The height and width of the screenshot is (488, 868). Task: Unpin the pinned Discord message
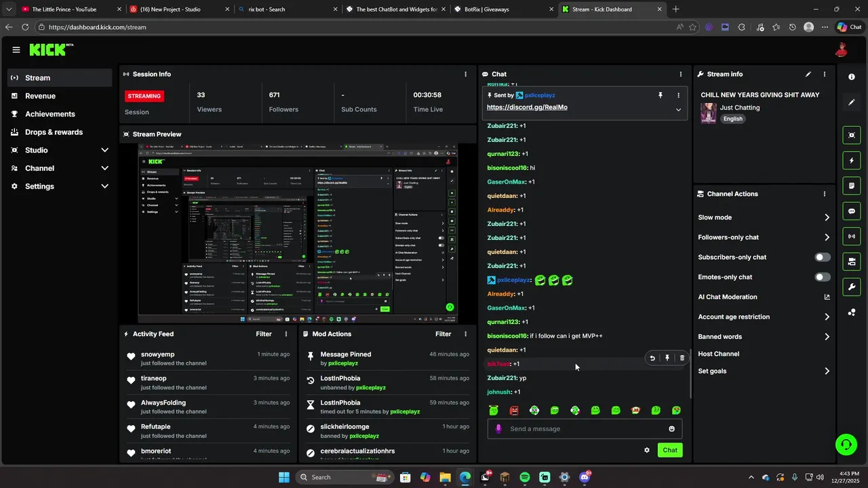click(x=660, y=96)
